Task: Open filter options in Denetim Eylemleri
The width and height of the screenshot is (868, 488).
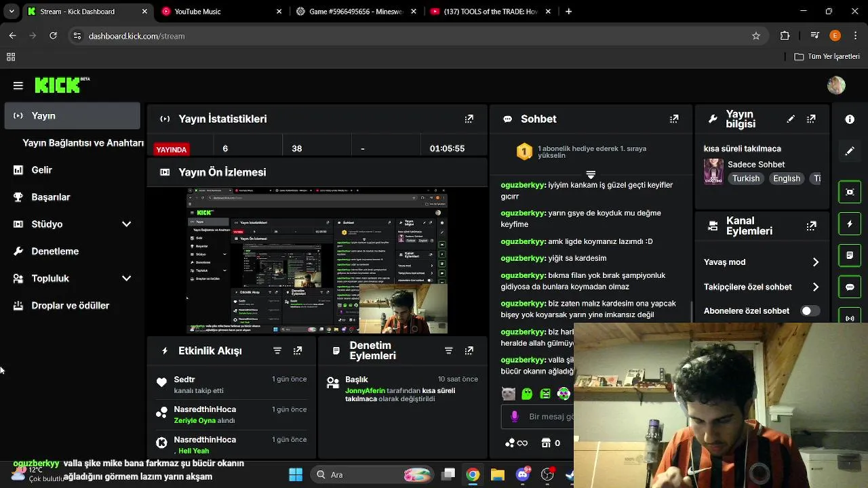Action: point(448,350)
